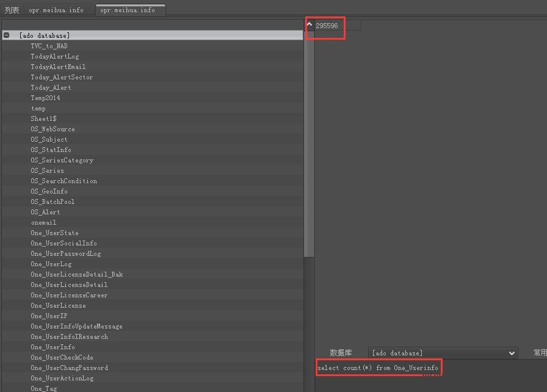Select the OS_StatInfo table
Screen dimensions: 547x392
tap(51, 150)
